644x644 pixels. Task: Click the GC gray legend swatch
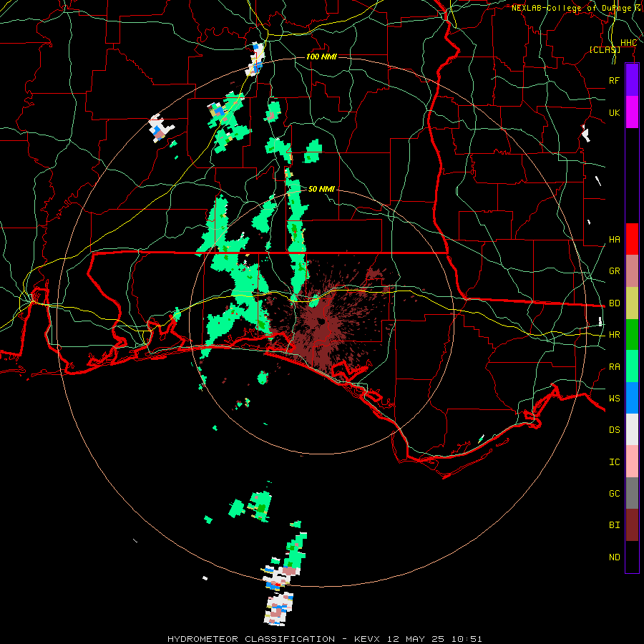(632, 493)
